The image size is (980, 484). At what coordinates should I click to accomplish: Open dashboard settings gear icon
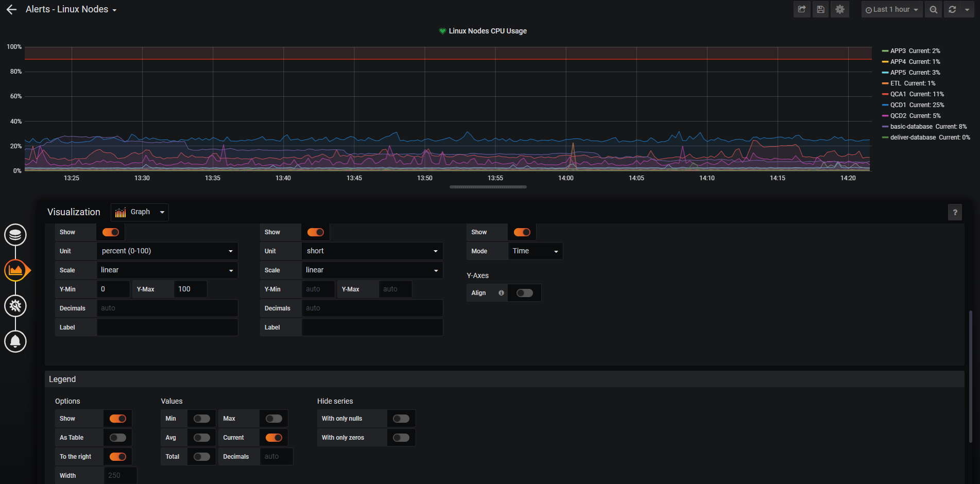pos(840,9)
